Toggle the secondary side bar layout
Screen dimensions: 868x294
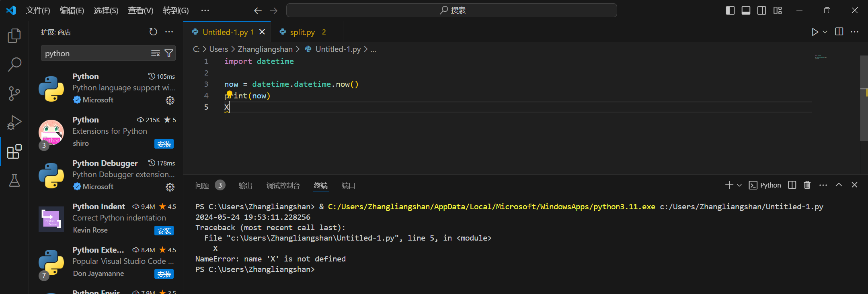(x=761, y=10)
